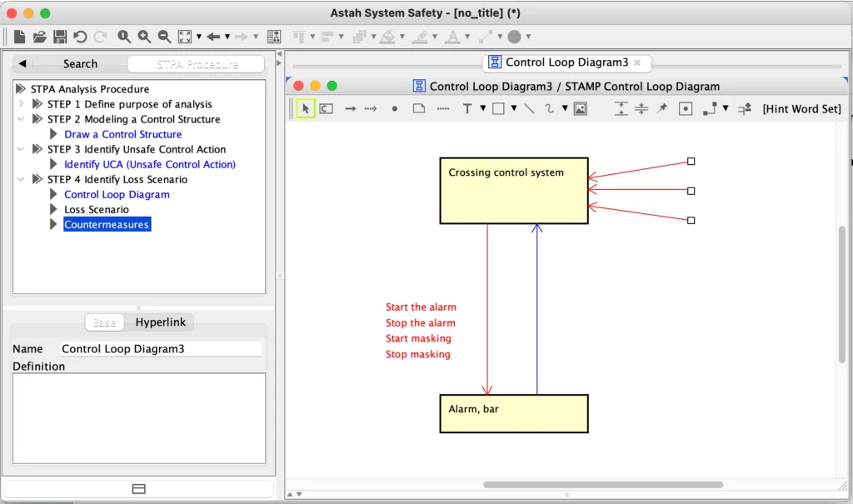Select the Rectangle shape tool
The image size is (853, 504).
[498, 108]
